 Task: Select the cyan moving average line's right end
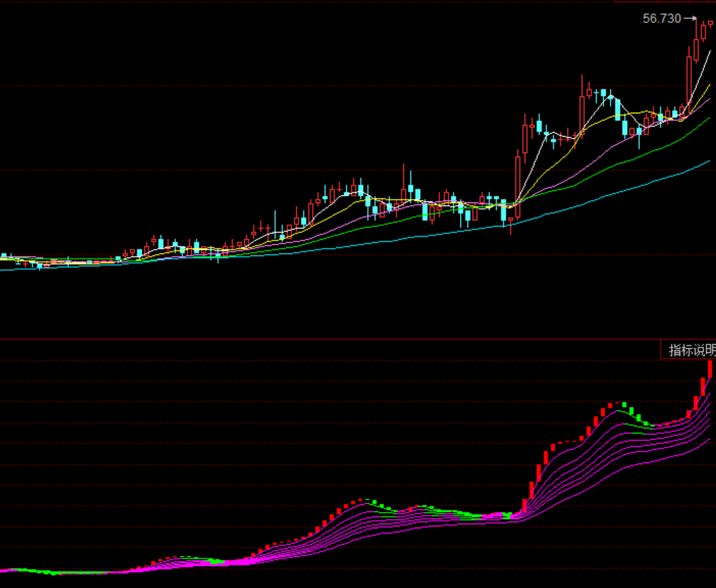pyautogui.click(x=709, y=161)
